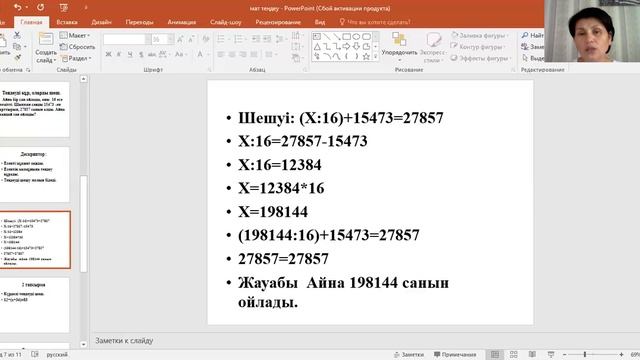The width and height of the screenshot is (640, 360).
Task: Click the Copy icon
Action: coord(17,47)
